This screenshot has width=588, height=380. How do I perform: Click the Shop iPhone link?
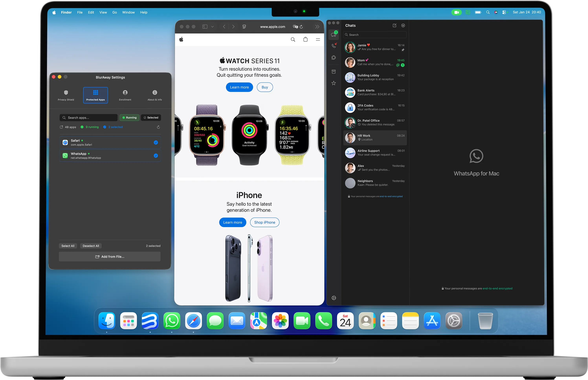[264, 222]
